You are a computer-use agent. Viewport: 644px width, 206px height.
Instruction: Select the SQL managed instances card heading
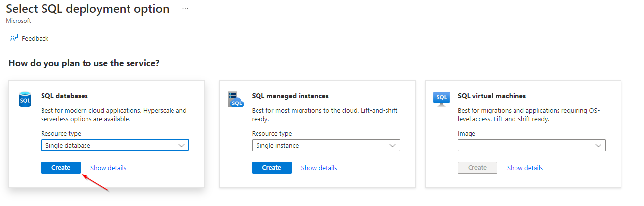[x=290, y=96]
